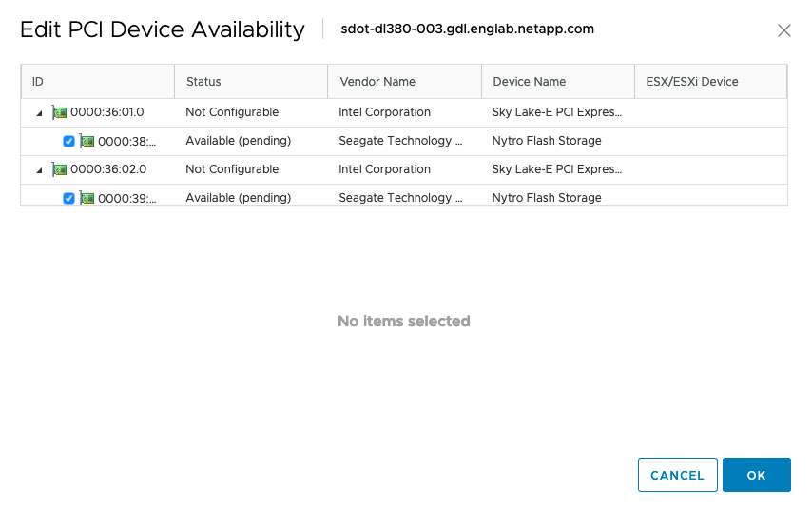Screen dimensions: 812x511
Task: Close the Edit PCI Device Availability dialog
Action: 784,30
